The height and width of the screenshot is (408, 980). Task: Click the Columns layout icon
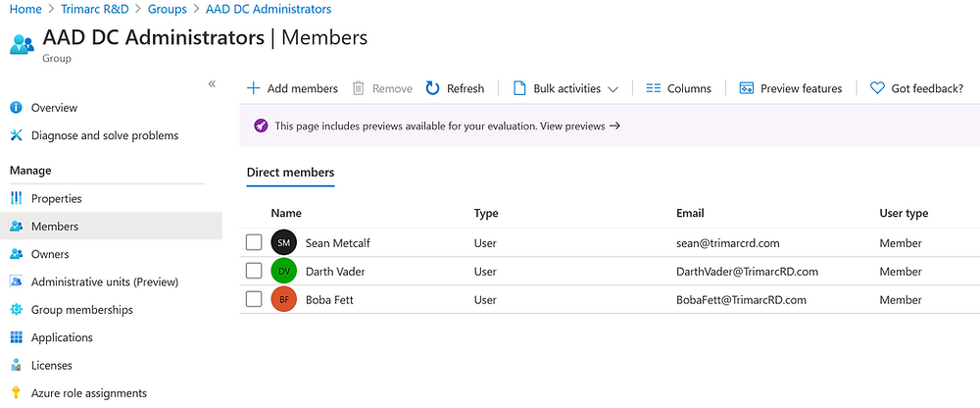pos(653,88)
